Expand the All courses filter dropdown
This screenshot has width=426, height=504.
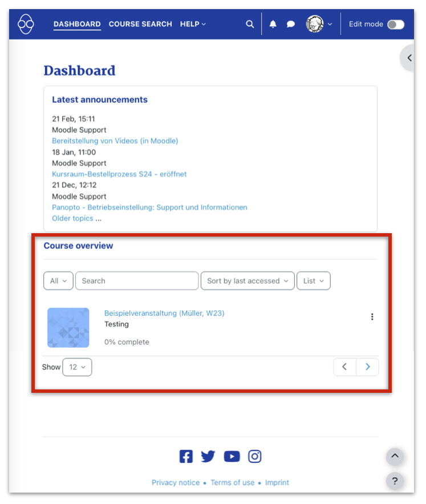(x=58, y=281)
